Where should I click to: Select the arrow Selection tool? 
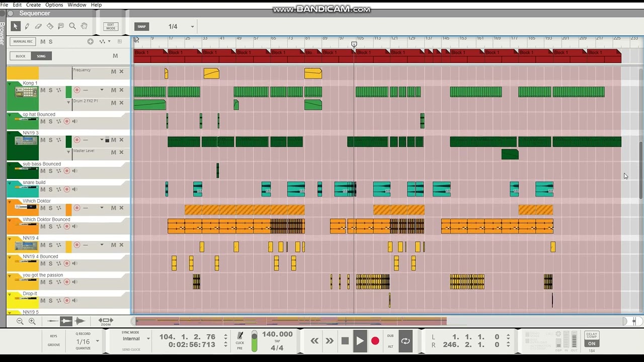click(x=15, y=26)
